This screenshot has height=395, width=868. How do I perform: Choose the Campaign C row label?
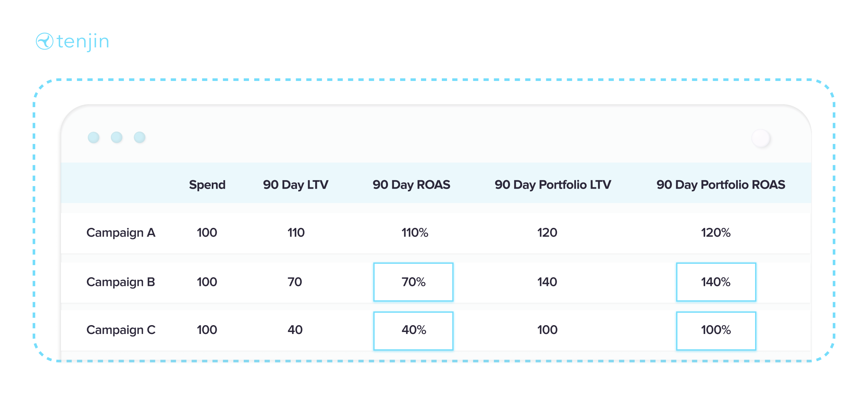tap(121, 330)
